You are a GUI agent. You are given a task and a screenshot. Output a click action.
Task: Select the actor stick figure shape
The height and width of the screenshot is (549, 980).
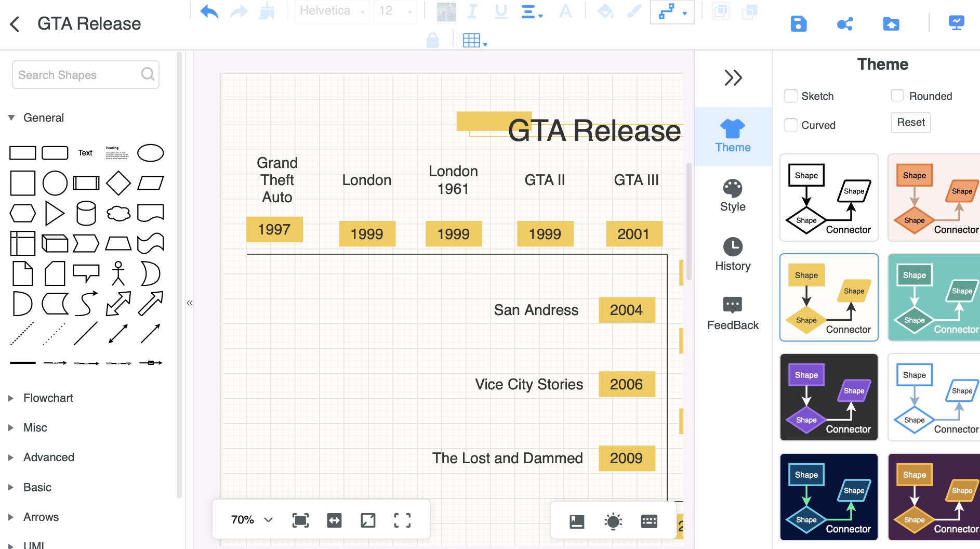pyautogui.click(x=118, y=273)
